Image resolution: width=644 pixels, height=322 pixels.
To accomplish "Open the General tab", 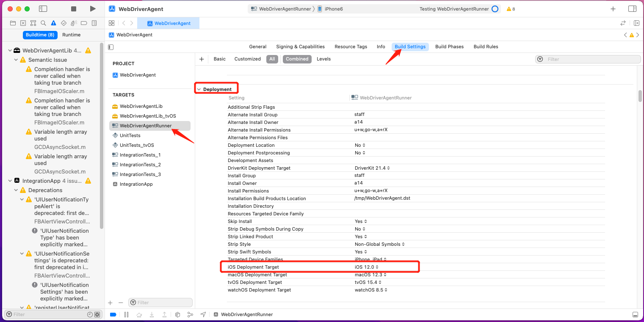I will tap(258, 47).
